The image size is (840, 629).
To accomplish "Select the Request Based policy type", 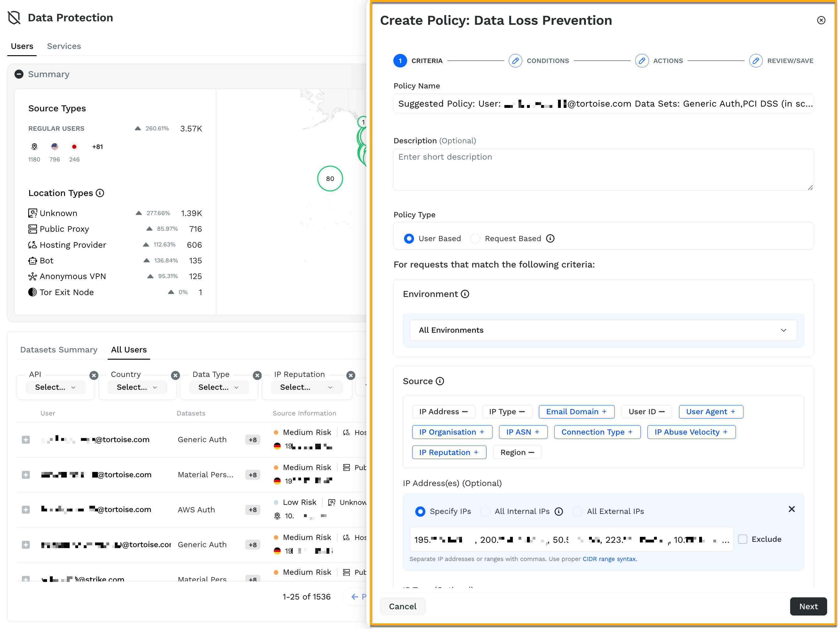I will point(475,238).
